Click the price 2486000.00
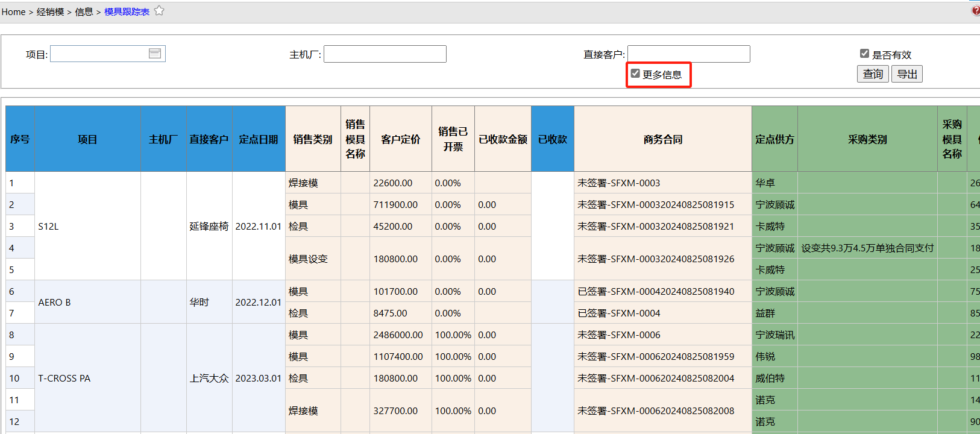Viewport: 980px width, 434px height. tap(398, 335)
